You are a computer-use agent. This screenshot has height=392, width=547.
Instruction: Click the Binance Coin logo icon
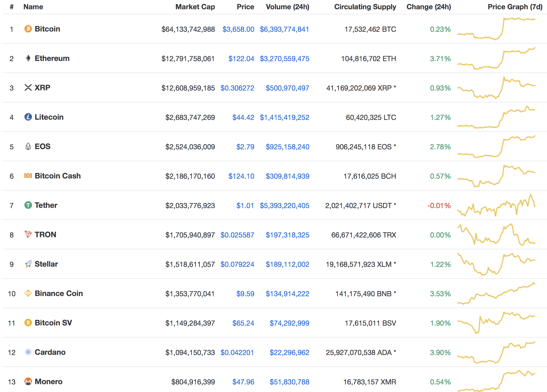point(28,293)
